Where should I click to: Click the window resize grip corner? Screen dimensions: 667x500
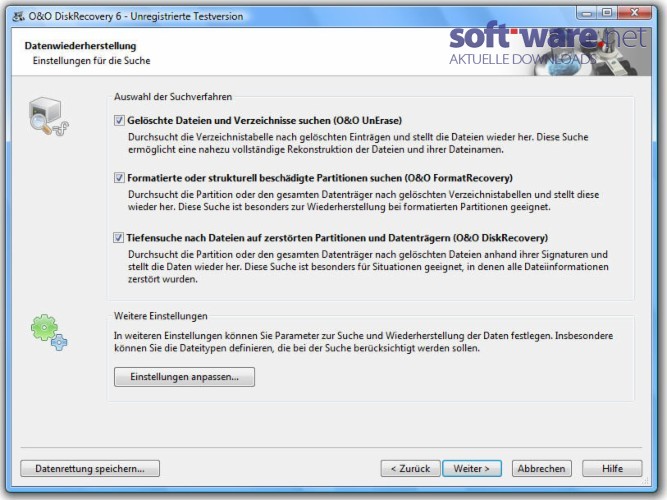pos(645,480)
